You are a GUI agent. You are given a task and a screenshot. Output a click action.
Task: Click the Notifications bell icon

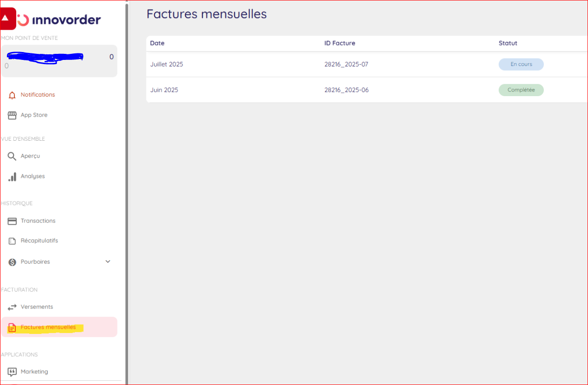pyautogui.click(x=12, y=95)
